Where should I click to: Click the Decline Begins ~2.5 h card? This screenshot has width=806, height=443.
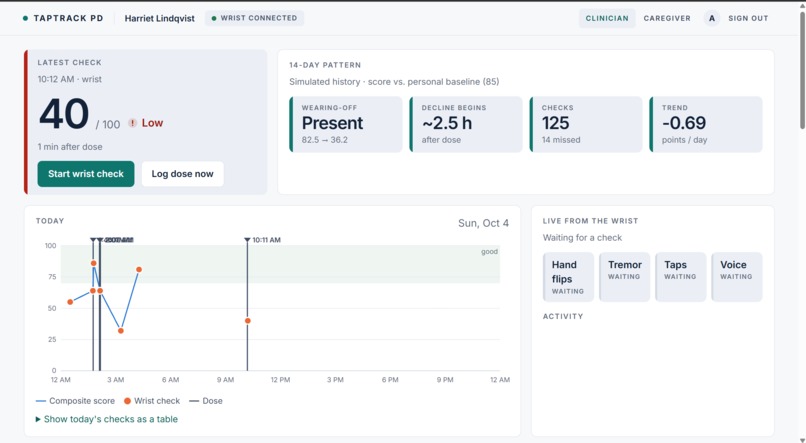[466, 124]
